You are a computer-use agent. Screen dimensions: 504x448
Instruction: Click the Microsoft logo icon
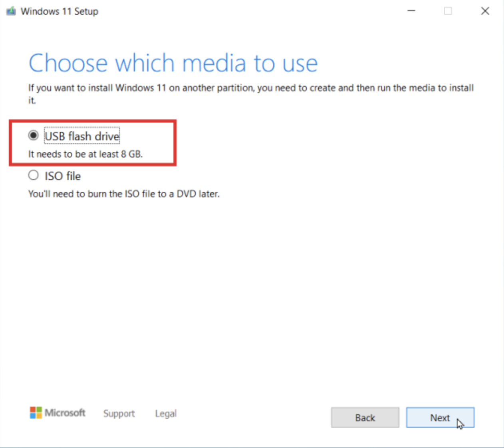tap(36, 413)
